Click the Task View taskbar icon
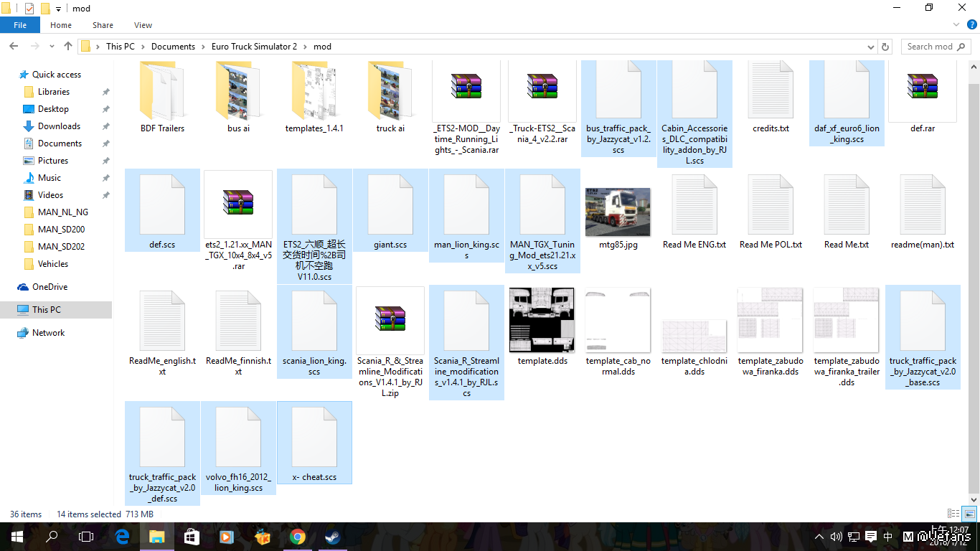The height and width of the screenshot is (551, 980). coord(86,537)
